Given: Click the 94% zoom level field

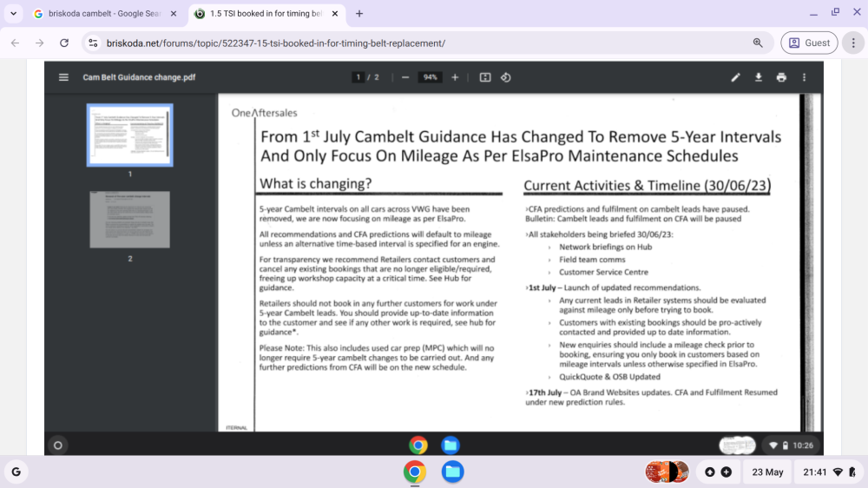Looking at the screenshot, I should [431, 77].
